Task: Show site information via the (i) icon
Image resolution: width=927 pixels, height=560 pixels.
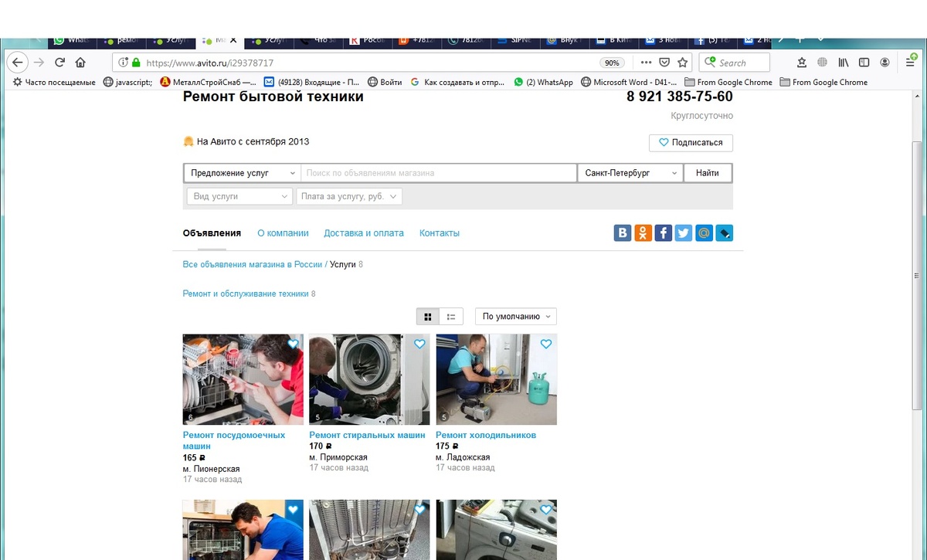Action: [x=123, y=63]
